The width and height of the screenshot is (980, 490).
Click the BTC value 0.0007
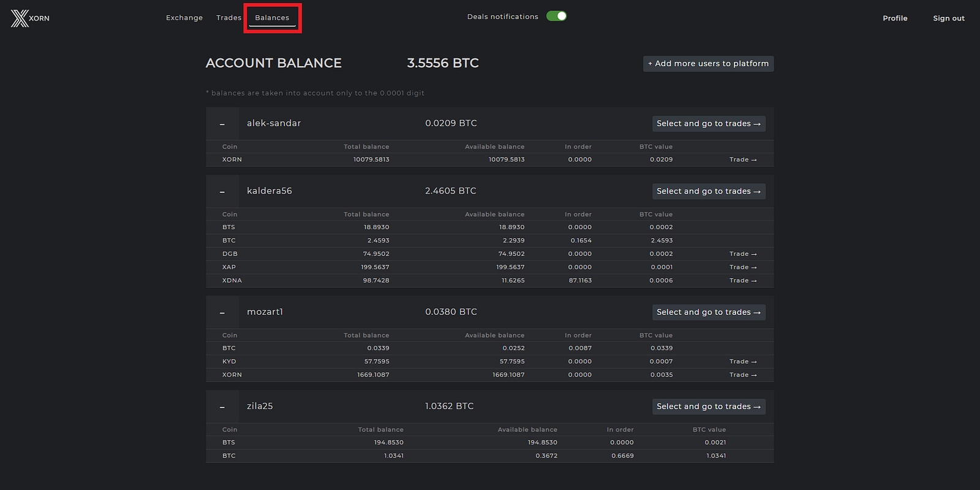point(661,362)
